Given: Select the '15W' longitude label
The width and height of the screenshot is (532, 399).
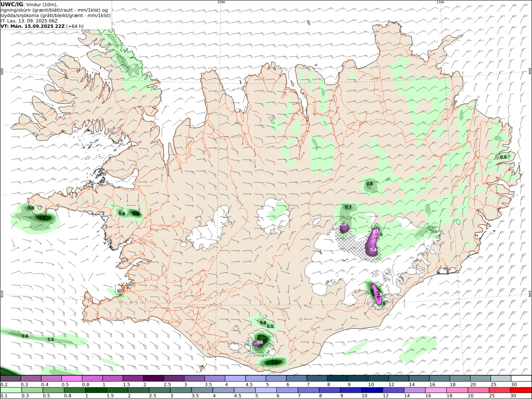Looking at the screenshot, I should (440, 2).
